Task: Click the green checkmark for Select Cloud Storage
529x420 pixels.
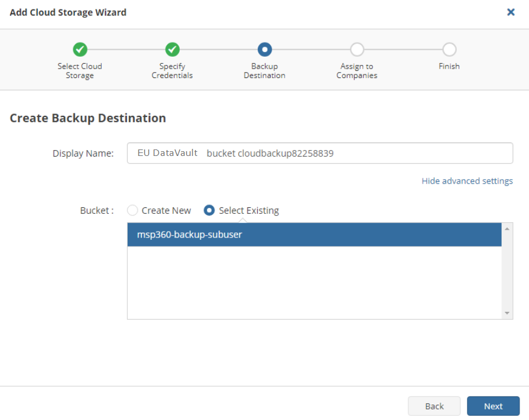Action: click(x=80, y=50)
